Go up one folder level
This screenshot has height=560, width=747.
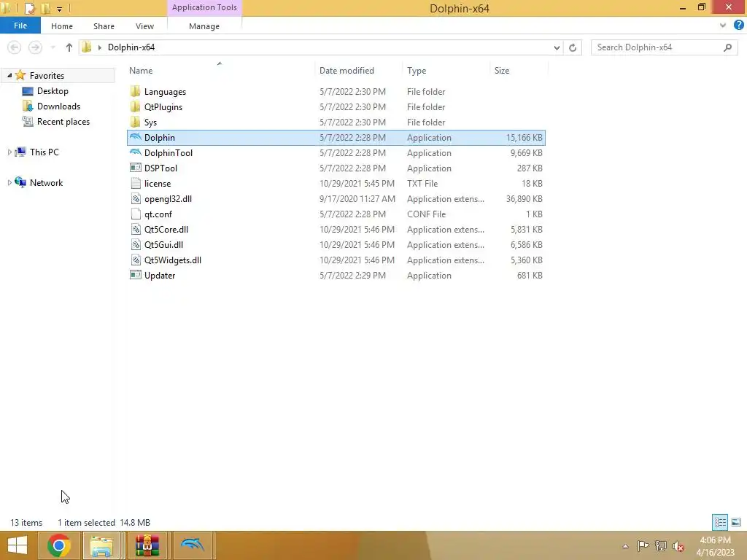coord(69,47)
